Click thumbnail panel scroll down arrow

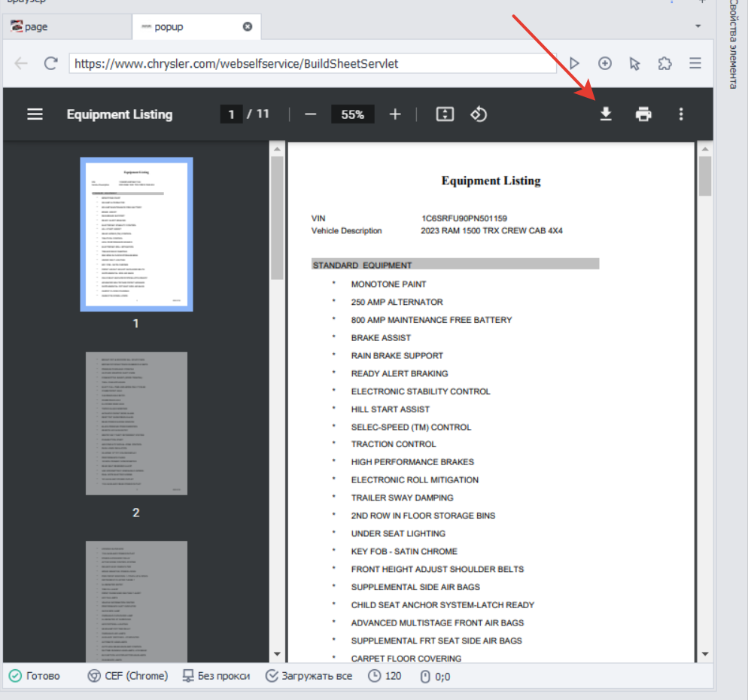pos(277,654)
